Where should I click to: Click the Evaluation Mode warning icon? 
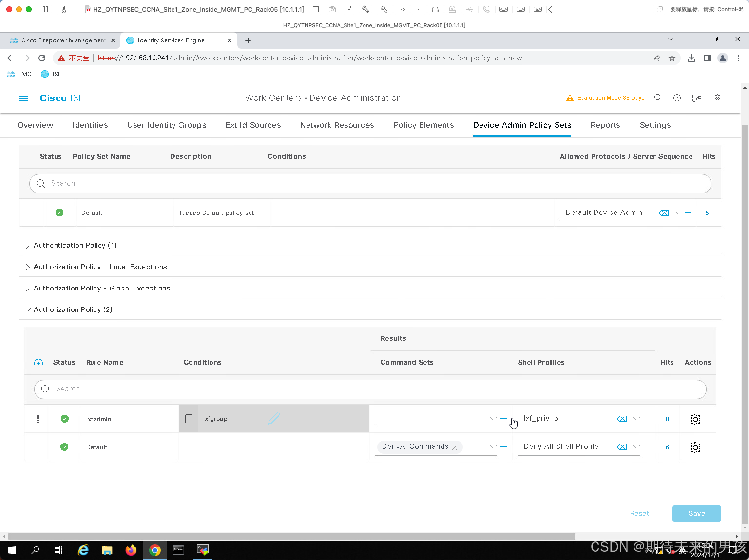(x=570, y=98)
